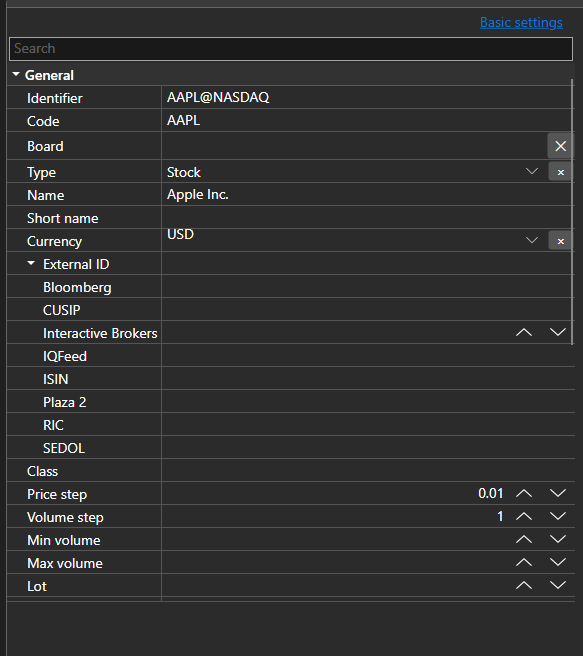Increase the Max volume value
This screenshot has height=656, width=583.
[524, 563]
